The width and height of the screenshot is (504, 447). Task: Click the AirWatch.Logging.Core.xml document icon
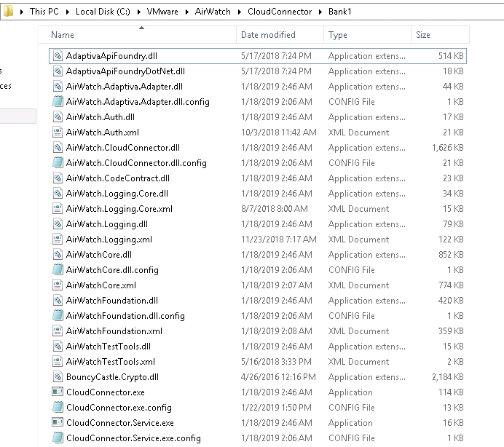click(58, 208)
